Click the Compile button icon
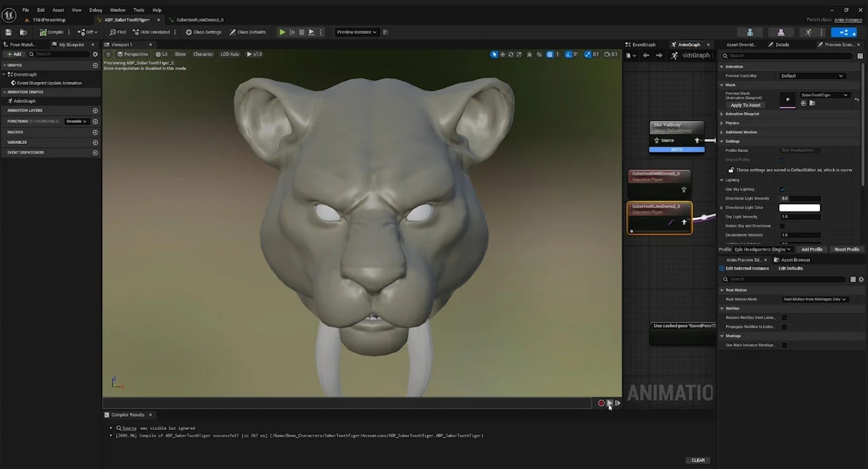 click(43, 32)
